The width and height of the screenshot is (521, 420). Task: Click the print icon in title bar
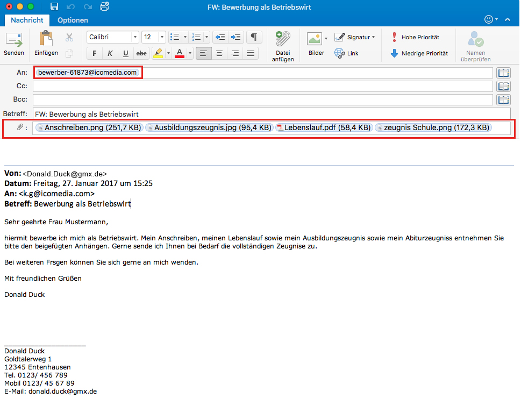pyautogui.click(x=104, y=7)
